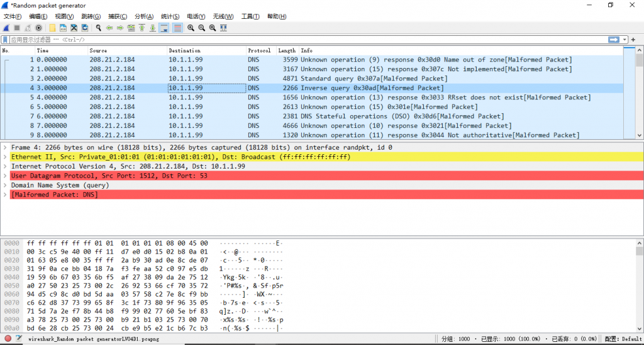Jump to the first packet icon
The height and width of the screenshot is (345, 644).
pyautogui.click(x=142, y=28)
